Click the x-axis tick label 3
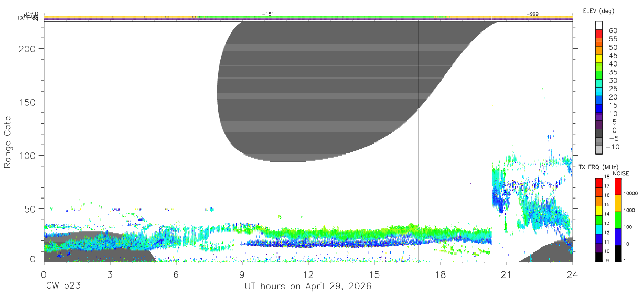This screenshot has height=297, width=644. (x=110, y=274)
